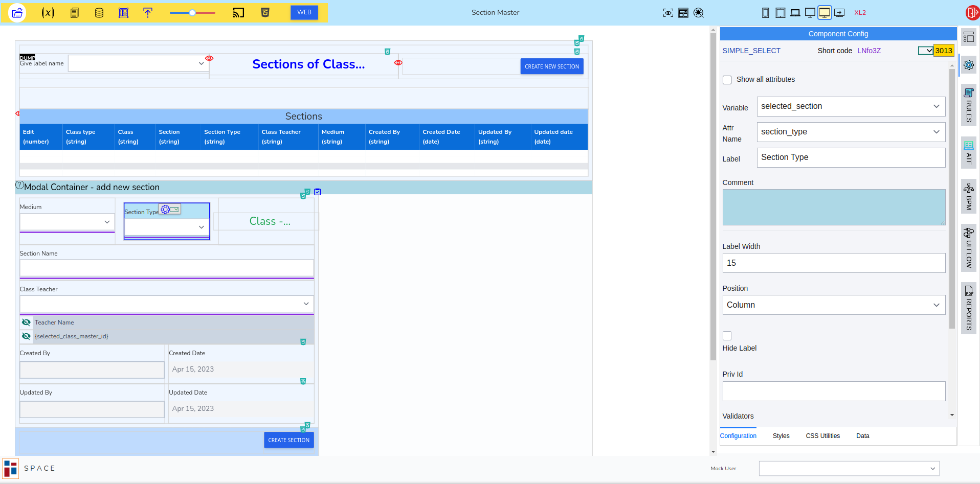The height and width of the screenshot is (484, 980).
Task: Click the bug debug icon
Action: 699,13
